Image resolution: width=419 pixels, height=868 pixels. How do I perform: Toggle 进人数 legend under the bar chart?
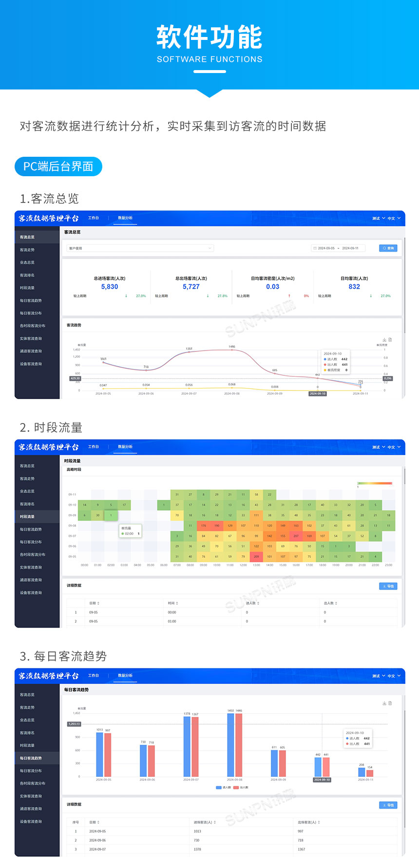point(224,787)
